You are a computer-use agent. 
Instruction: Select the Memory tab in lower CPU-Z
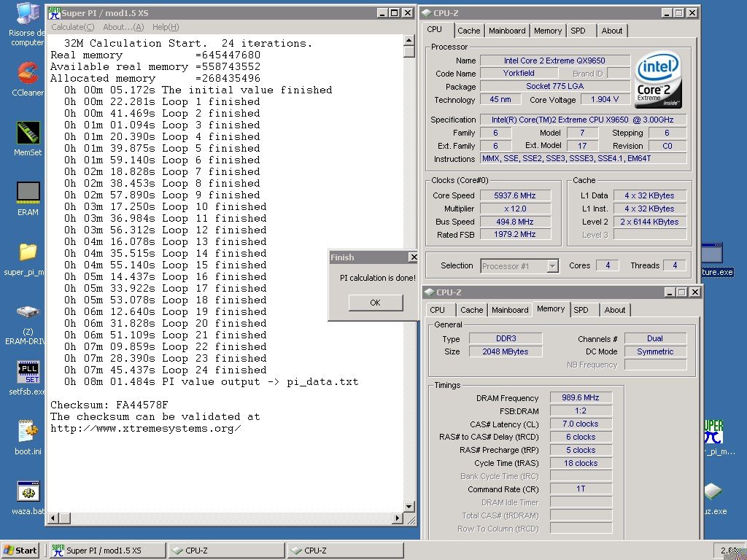coord(551,308)
